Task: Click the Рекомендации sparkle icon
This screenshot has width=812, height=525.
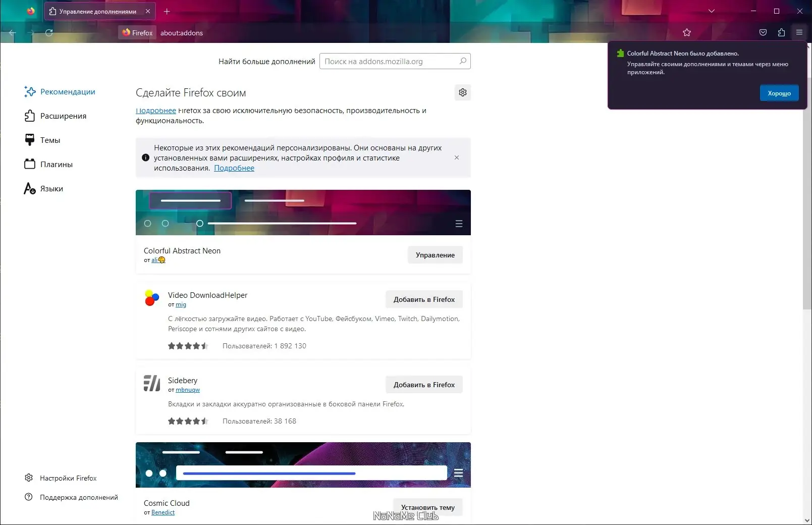Action: 30,91
